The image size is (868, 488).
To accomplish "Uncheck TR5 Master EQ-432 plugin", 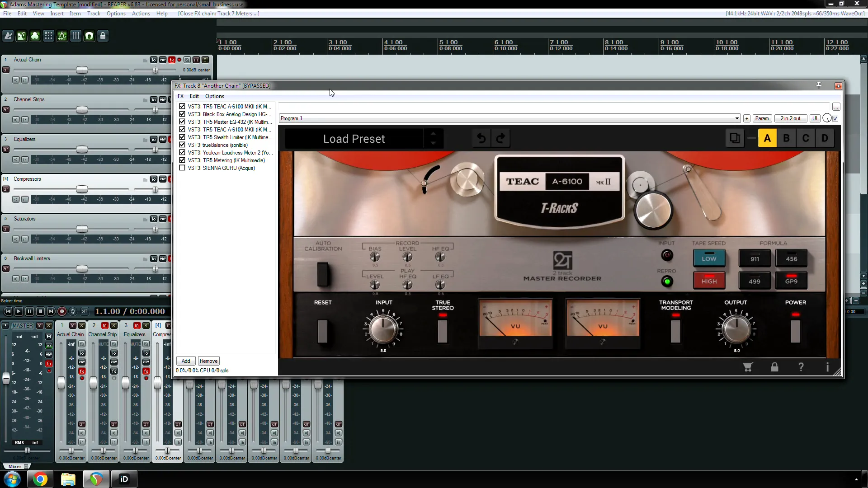I will coord(182,122).
